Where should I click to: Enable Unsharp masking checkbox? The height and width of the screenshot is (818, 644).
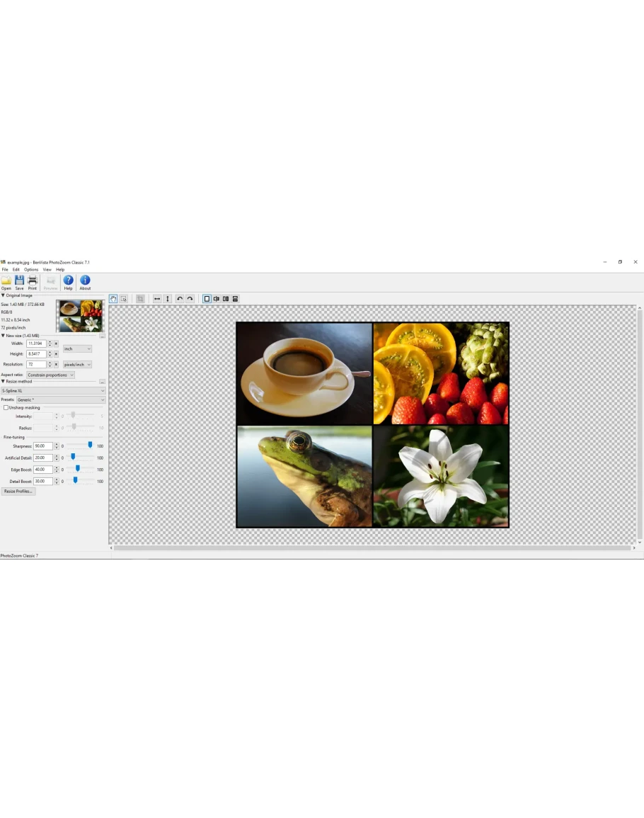click(6, 407)
